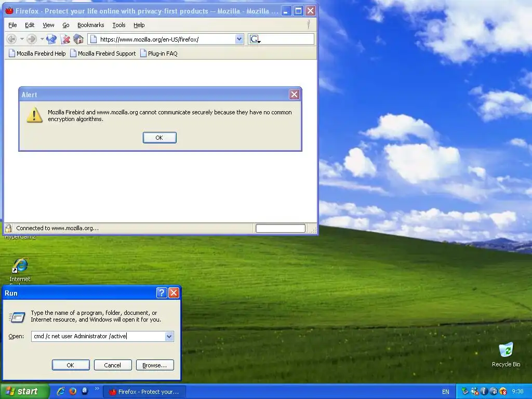Viewport: 532px width, 399px height.
Task: Click the Firefox taskbar button
Action: pos(144,392)
